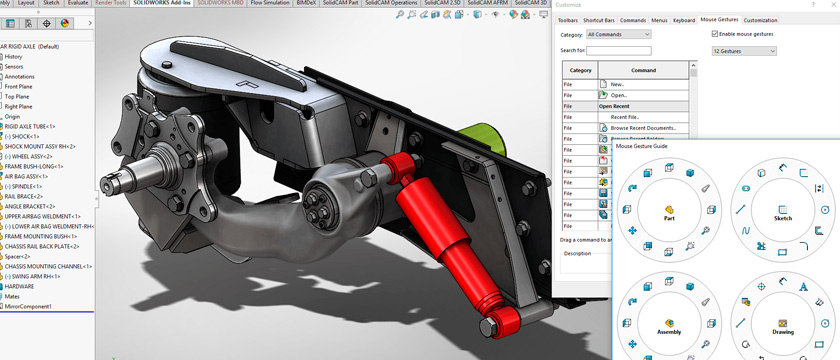
Task: Click the Open file command icon
Action: click(x=603, y=95)
